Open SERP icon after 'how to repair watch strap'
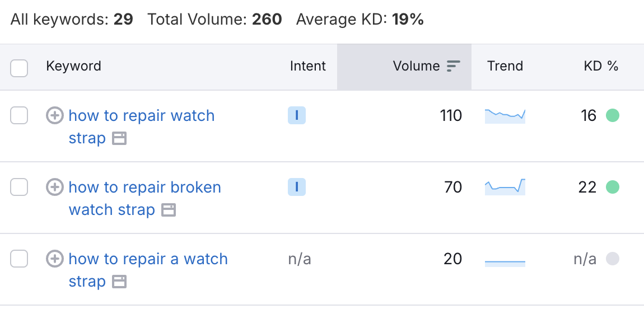The width and height of the screenshot is (644, 309). coord(119,138)
